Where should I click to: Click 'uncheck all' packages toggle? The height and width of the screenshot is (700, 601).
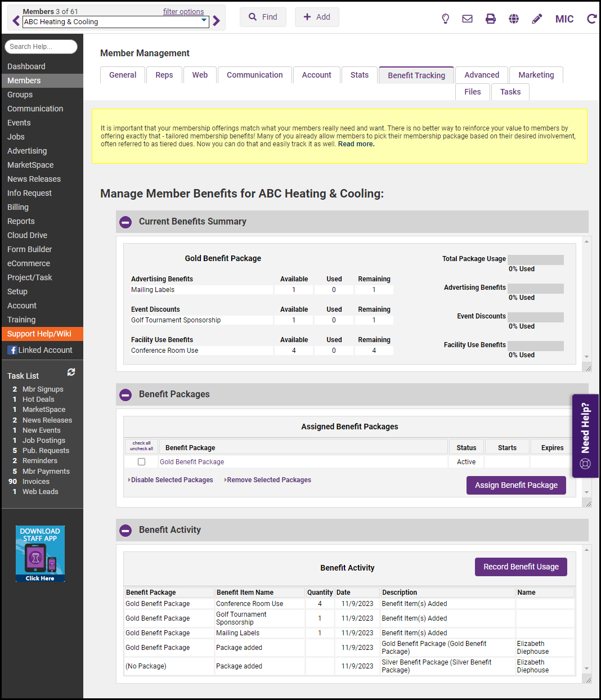pyautogui.click(x=142, y=449)
